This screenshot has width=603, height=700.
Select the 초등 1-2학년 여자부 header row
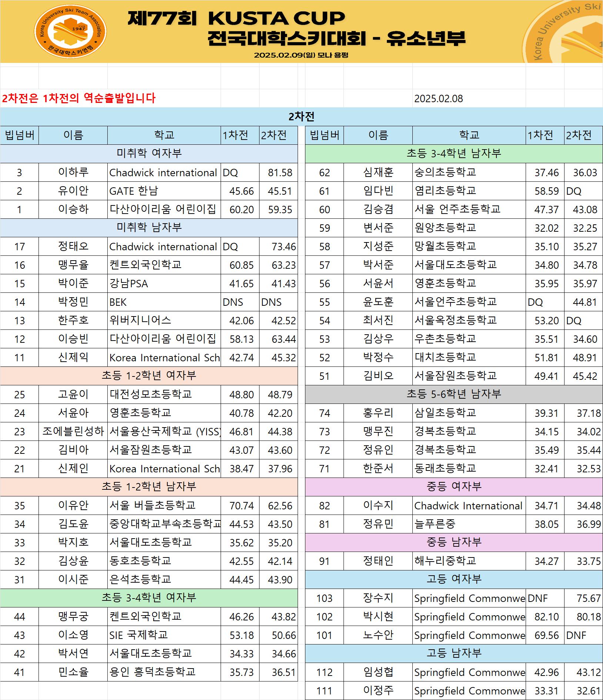(149, 376)
